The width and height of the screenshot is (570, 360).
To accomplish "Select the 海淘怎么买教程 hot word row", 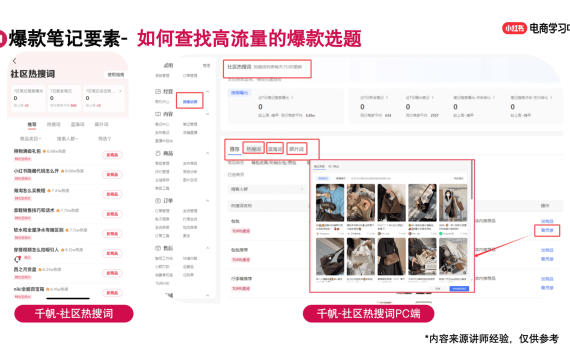I will (68, 194).
